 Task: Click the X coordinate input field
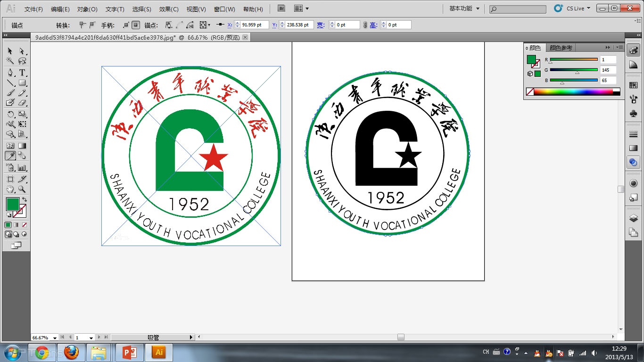(x=254, y=25)
